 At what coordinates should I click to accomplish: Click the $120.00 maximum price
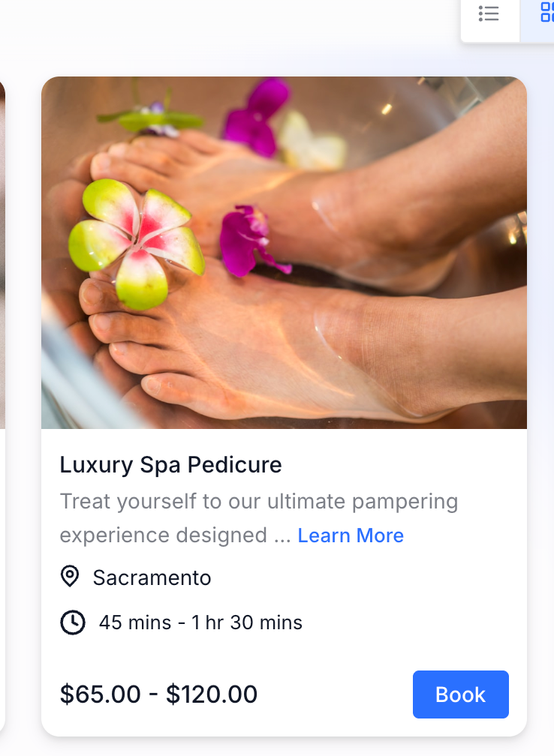tap(212, 694)
